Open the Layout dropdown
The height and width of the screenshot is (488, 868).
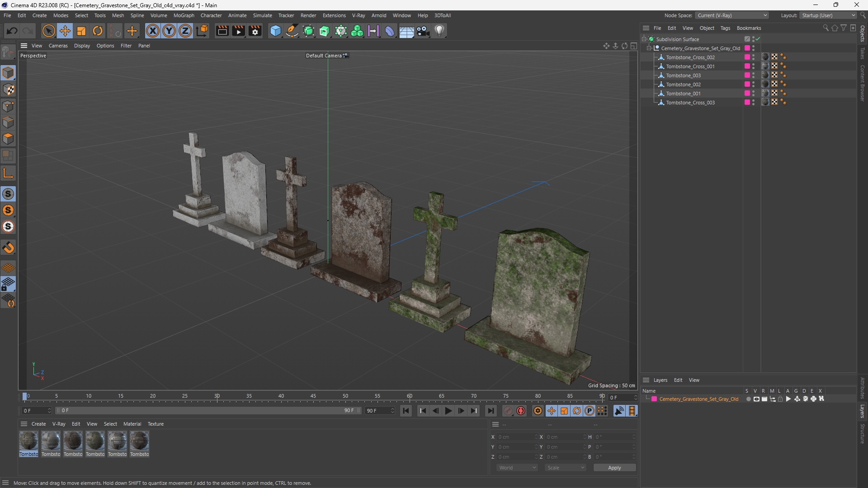(828, 15)
